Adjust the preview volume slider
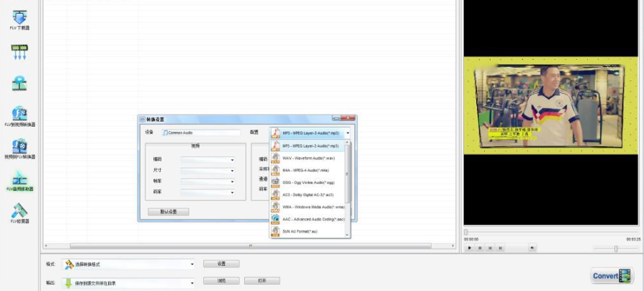Viewport: 644px width, 291px height. 615,249
